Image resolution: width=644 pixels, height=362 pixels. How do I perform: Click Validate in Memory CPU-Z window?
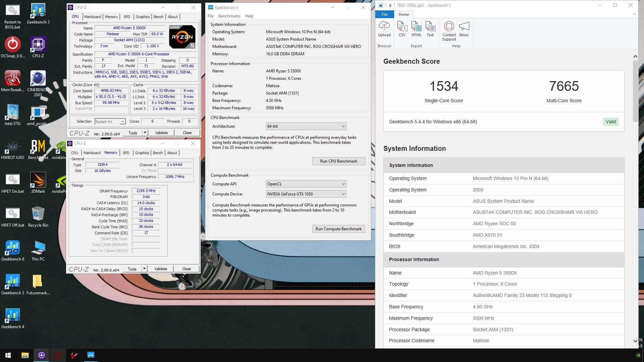(x=161, y=269)
